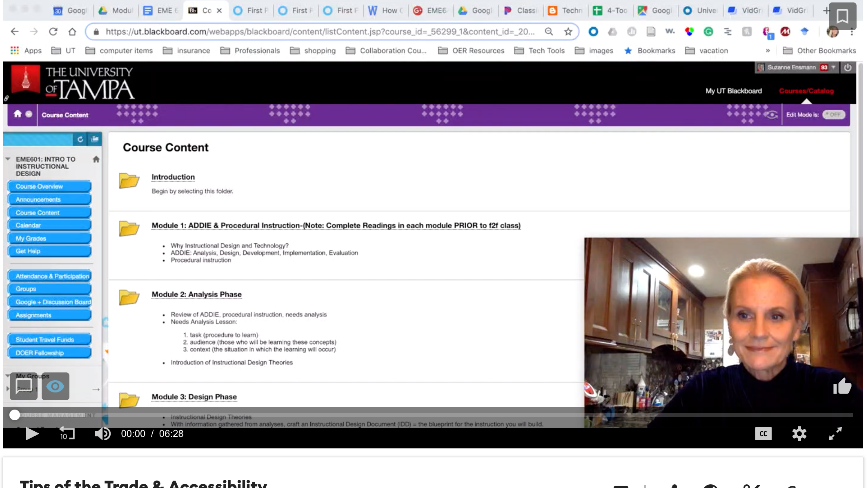Screen dimensions: 868x488
Task: Click course home icon beside EME601
Action: click(96, 159)
